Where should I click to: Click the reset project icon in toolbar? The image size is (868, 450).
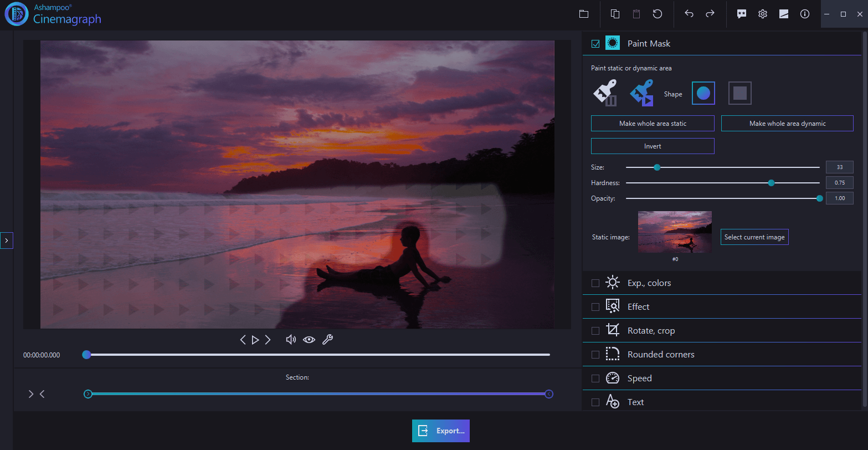pyautogui.click(x=658, y=13)
